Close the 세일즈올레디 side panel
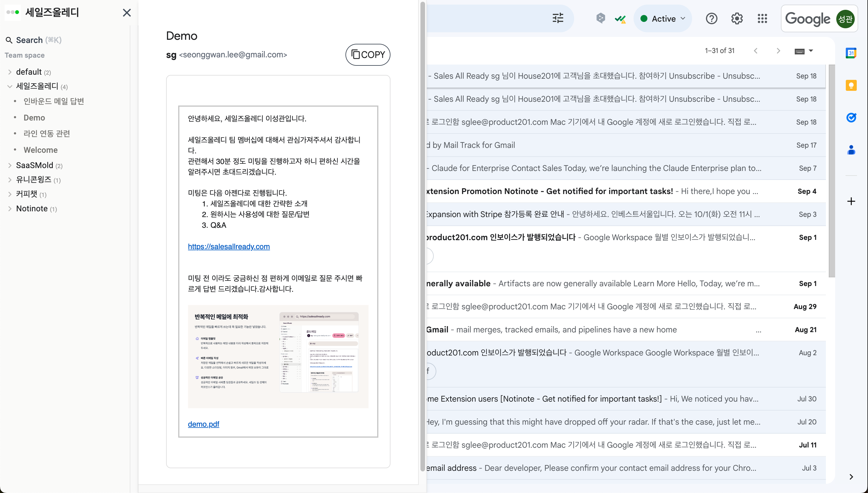The image size is (868, 493). pyautogui.click(x=127, y=13)
